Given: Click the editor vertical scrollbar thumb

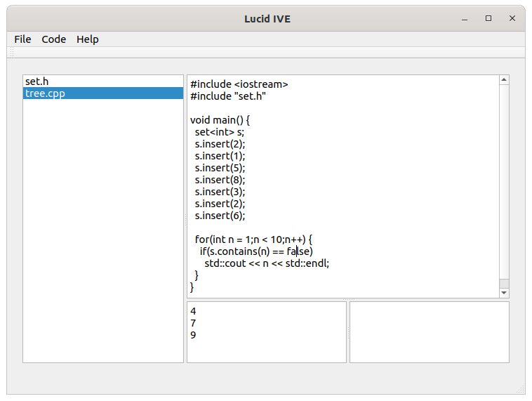Looking at the screenshot, I should (504, 284).
